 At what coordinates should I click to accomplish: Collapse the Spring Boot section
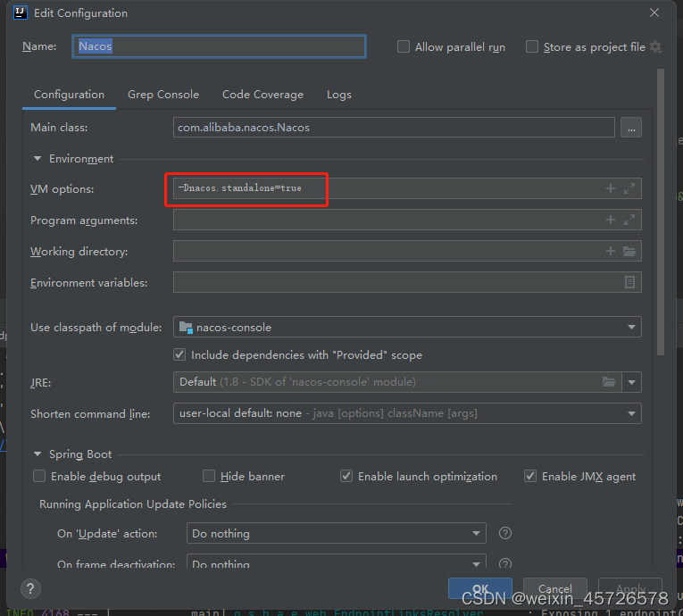37,454
